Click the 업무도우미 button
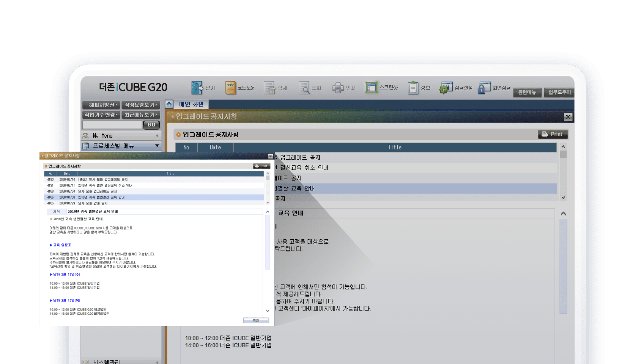The height and width of the screenshot is (364, 630). coord(559,93)
